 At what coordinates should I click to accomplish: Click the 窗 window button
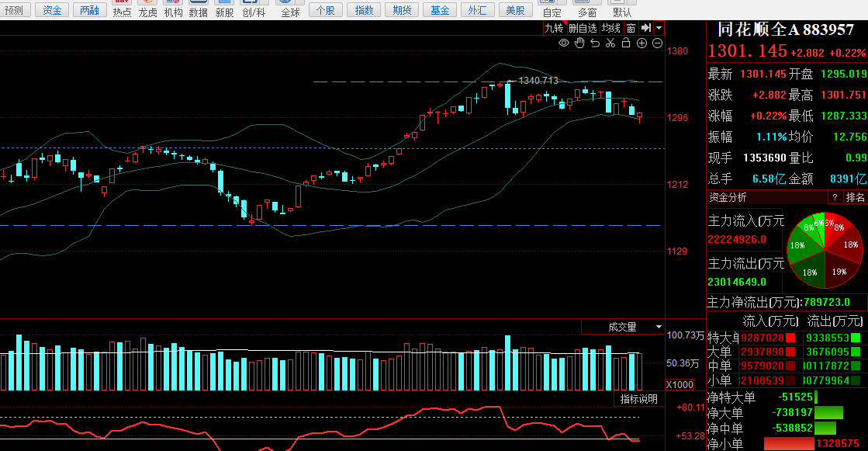point(631,28)
